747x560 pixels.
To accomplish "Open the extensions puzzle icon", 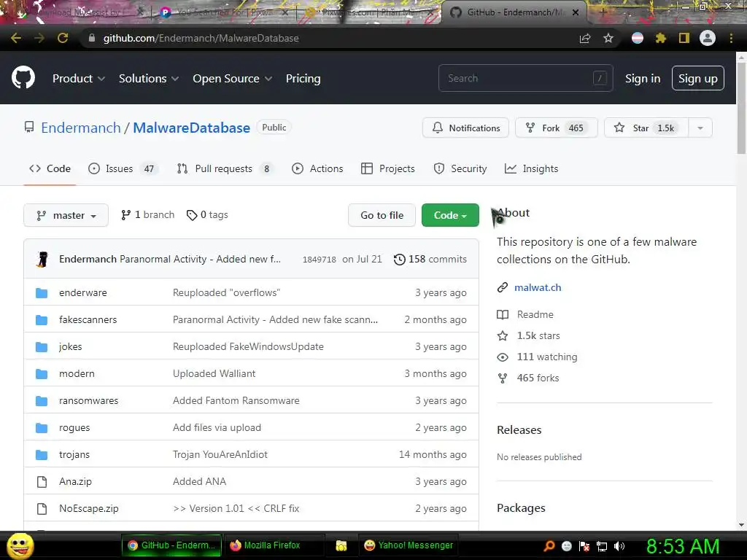I will pyautogui.click(x=660, y=38).
